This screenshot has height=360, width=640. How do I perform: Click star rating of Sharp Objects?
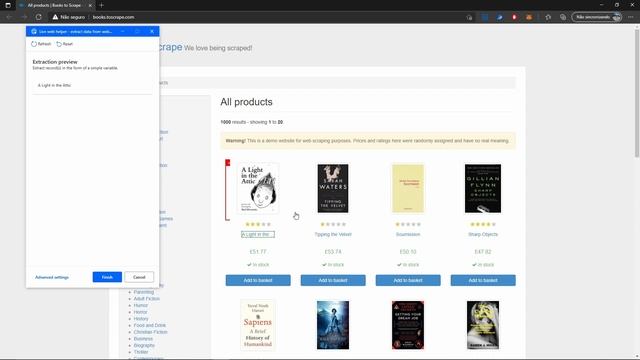click(x=483, y=224)
